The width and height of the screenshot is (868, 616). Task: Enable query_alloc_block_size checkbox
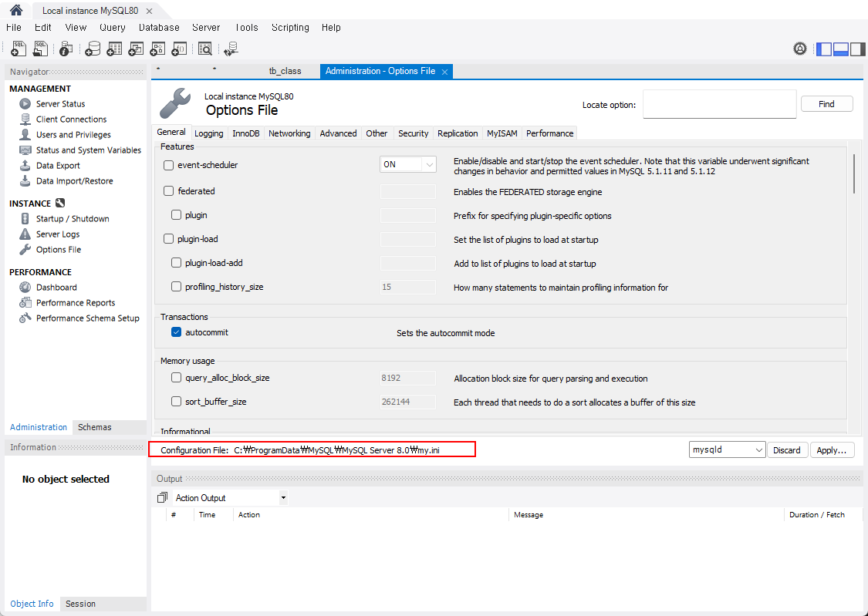176,378
